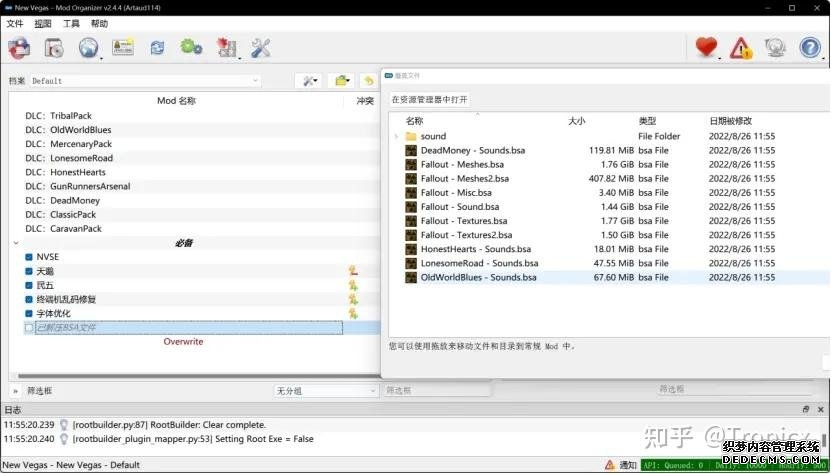Open the Default profile dropdown
Screen dimensions: 831x474
click(145, 81)
